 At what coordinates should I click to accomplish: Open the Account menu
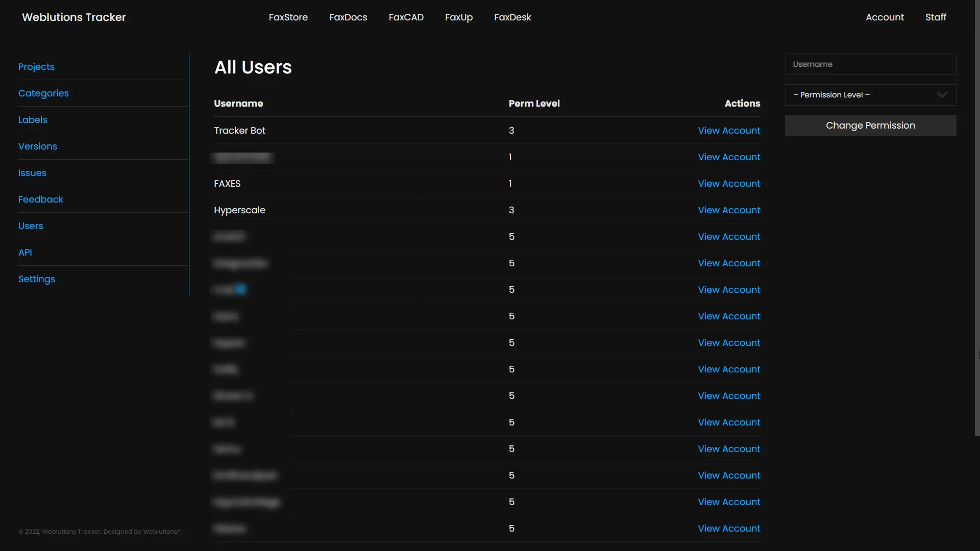point(885,17)
